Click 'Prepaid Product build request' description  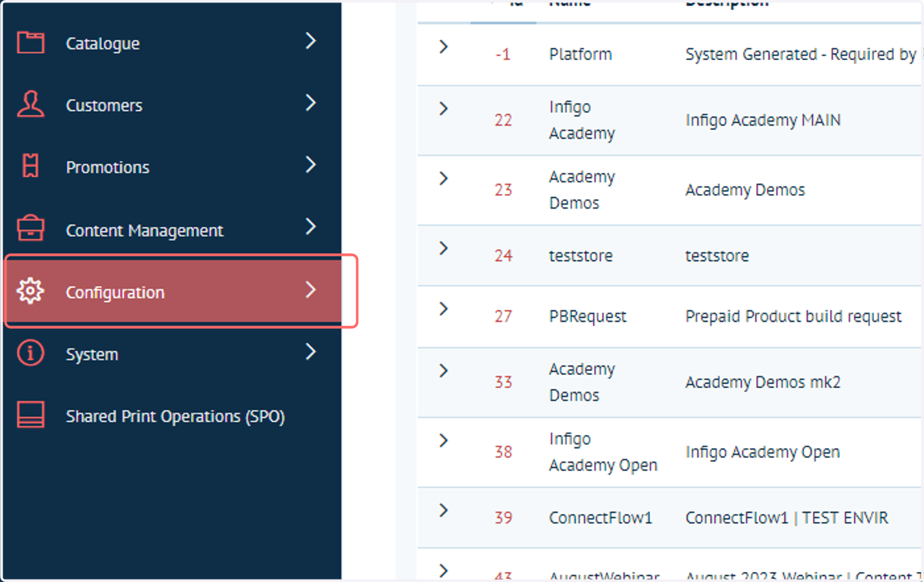tap(793, 316)
